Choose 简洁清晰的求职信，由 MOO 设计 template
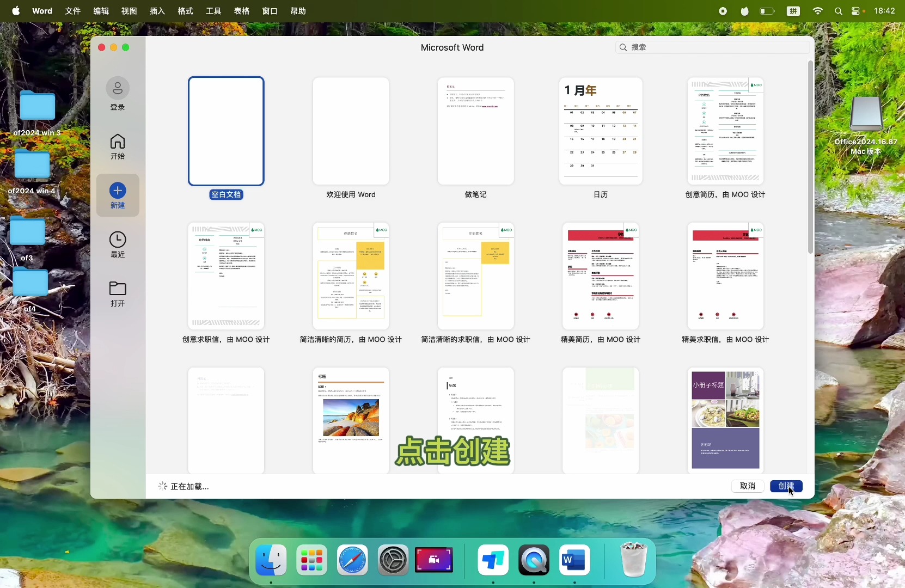Viewport: 905px width, 588px height. pos(475,276)
